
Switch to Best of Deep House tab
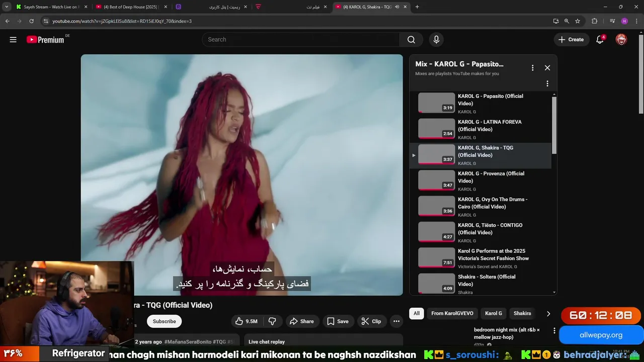[131, 7]
